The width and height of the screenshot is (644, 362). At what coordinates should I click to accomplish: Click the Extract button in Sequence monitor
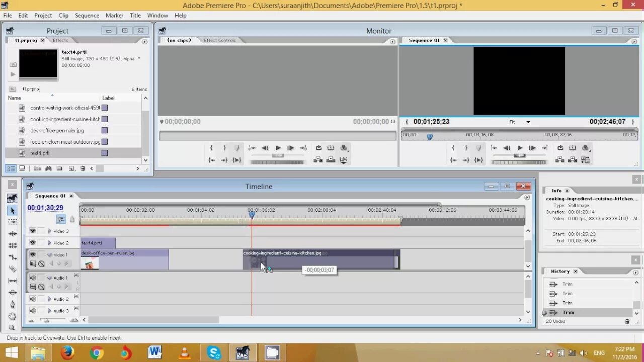click(x=573, y=160)
